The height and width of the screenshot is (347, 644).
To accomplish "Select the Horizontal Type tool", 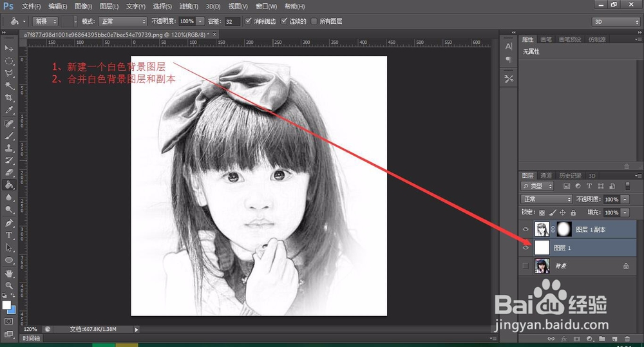I will pyautogui.click(x=8, y=235).
